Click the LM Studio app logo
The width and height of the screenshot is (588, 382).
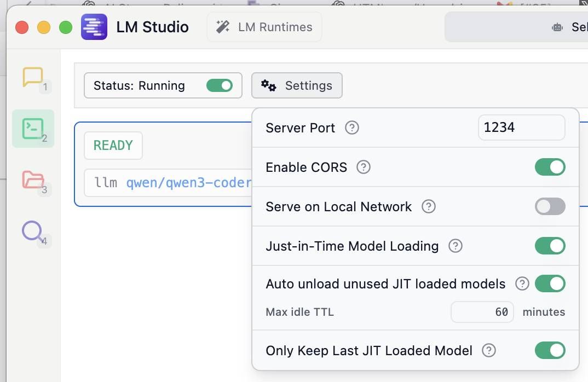(x=94, y=27)
